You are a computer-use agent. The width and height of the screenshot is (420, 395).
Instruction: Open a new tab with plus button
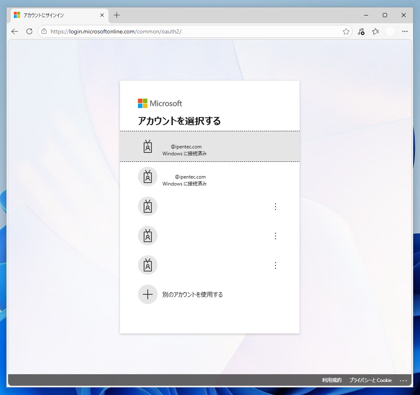click(x=117, y=15)
